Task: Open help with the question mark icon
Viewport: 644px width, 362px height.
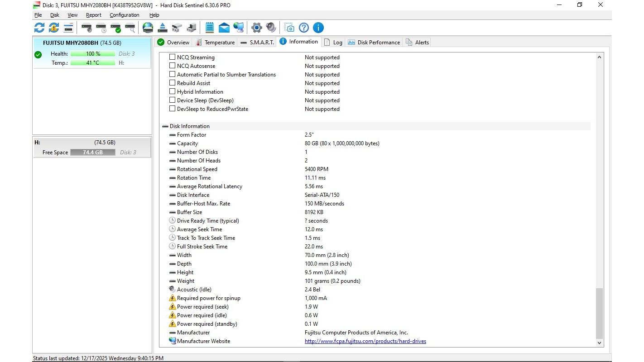Action: 304,28
